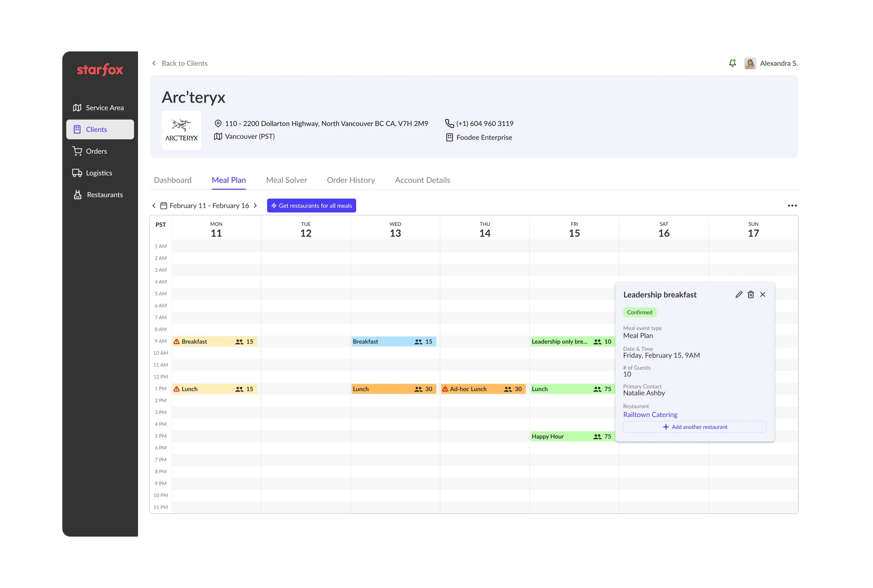The image size is (873, 588).
Task: Open the calendar date picker icon
Action: 164,205
